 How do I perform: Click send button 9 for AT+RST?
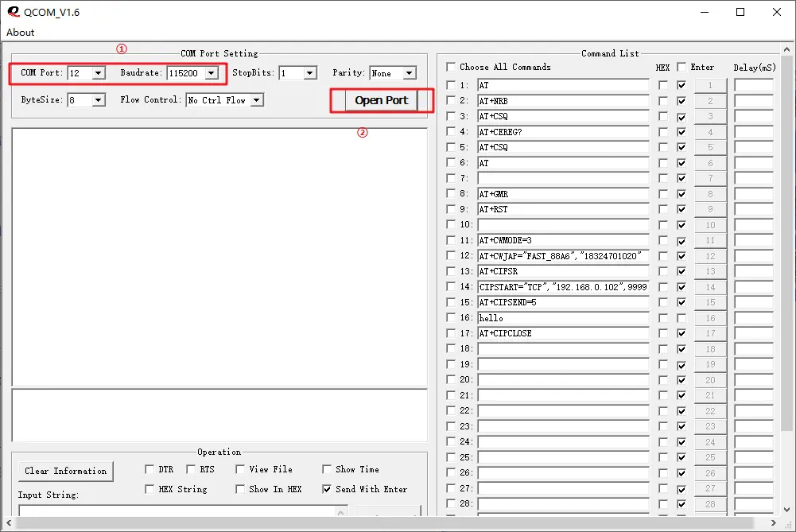click(710, 209)
